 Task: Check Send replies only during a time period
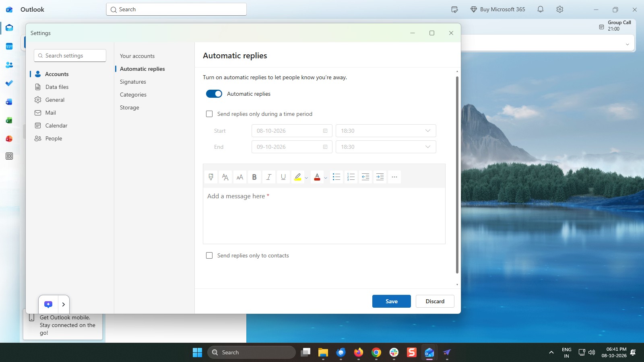pyautogui.click(x=209, y=114)
